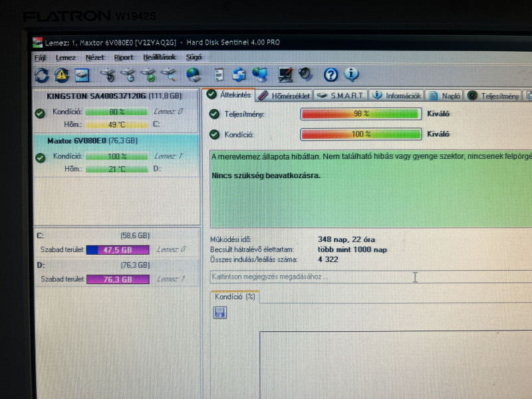The image size is (532, 399).
Task: Click green check icon beside Kondíció 100 % in Áttekintés
Action: pyautogui.click(x=214, y=135)
